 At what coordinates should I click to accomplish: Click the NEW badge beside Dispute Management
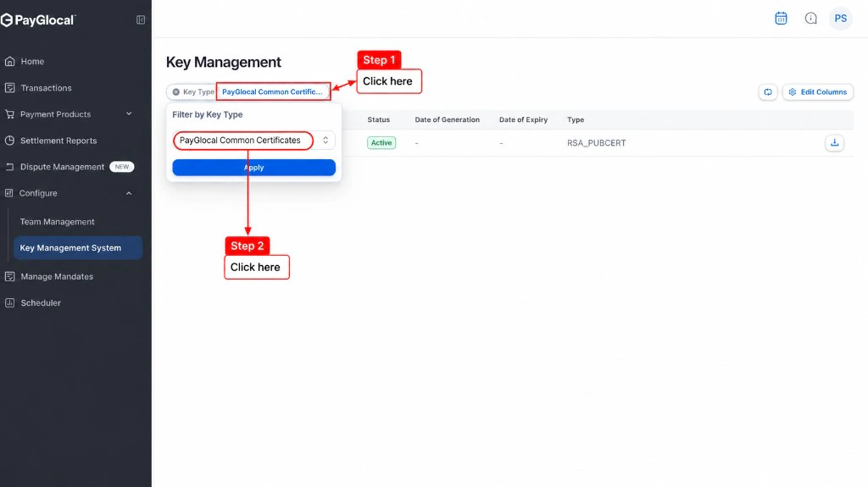coord(122,167)
